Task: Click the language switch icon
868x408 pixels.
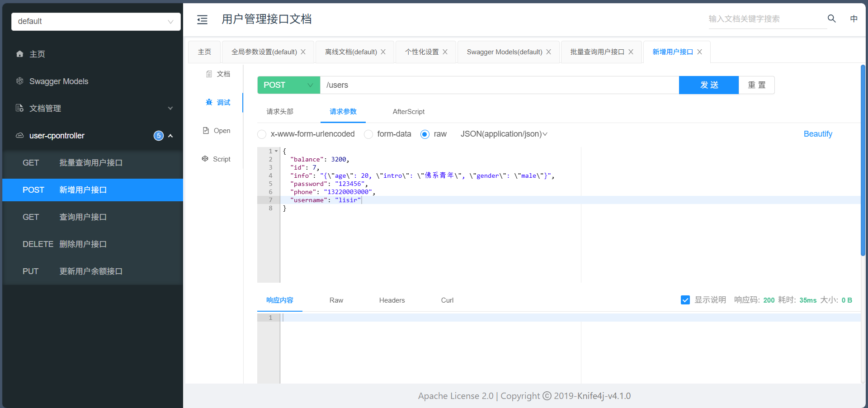Action: tap(854, 19)
